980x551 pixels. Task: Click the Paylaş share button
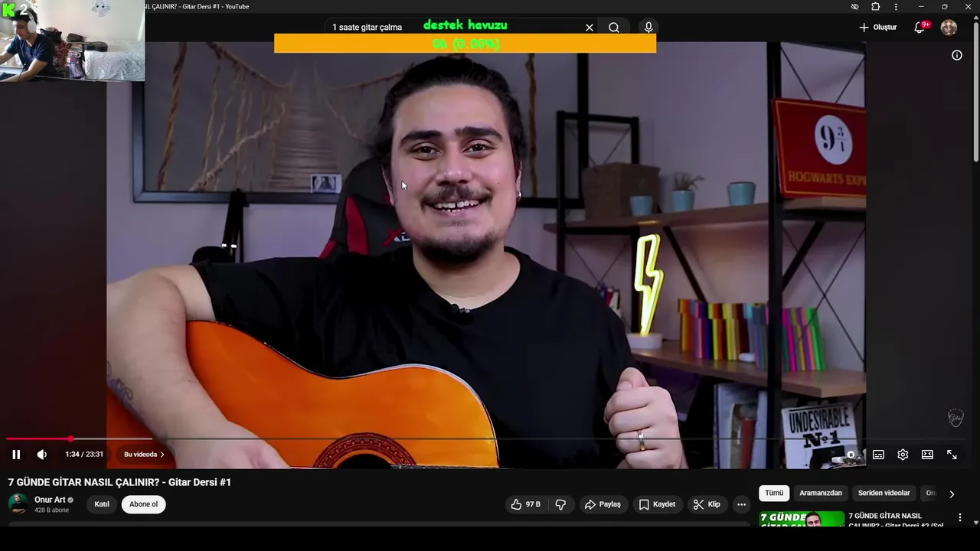[603, 504]
